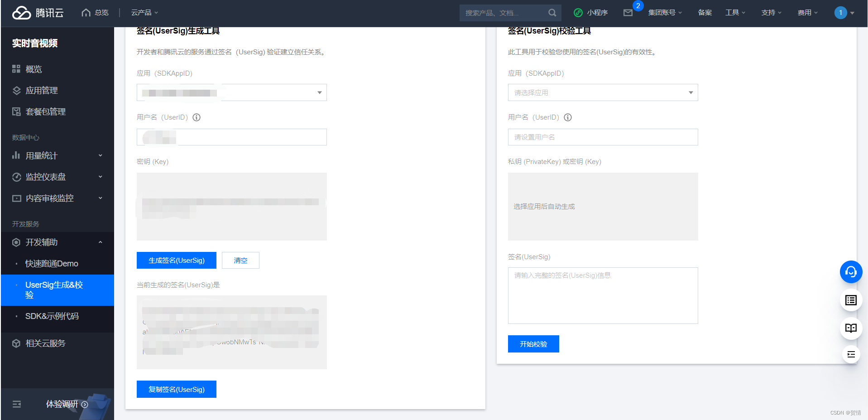This screenshot has height=420, width=868.
Task: Click the 监控仪表盘 gauge icon
Action: [x=16, y=177]
